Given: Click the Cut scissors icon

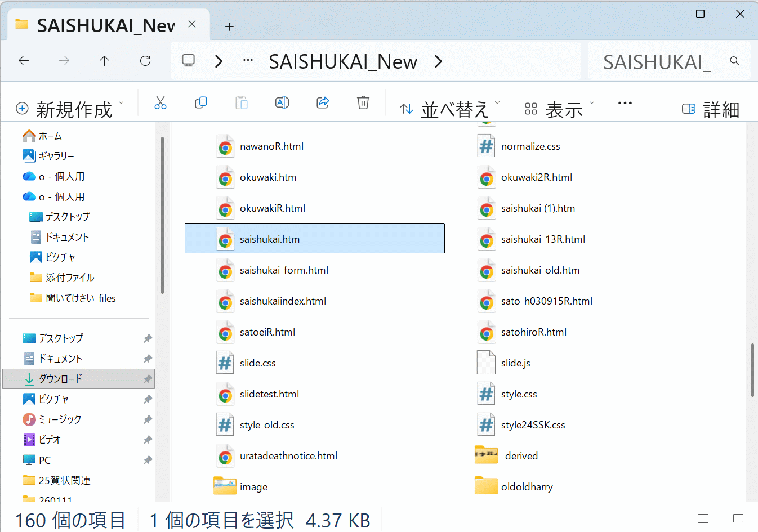Looking at the screenshot, I should pyautogui.click(x=160, y=102).
